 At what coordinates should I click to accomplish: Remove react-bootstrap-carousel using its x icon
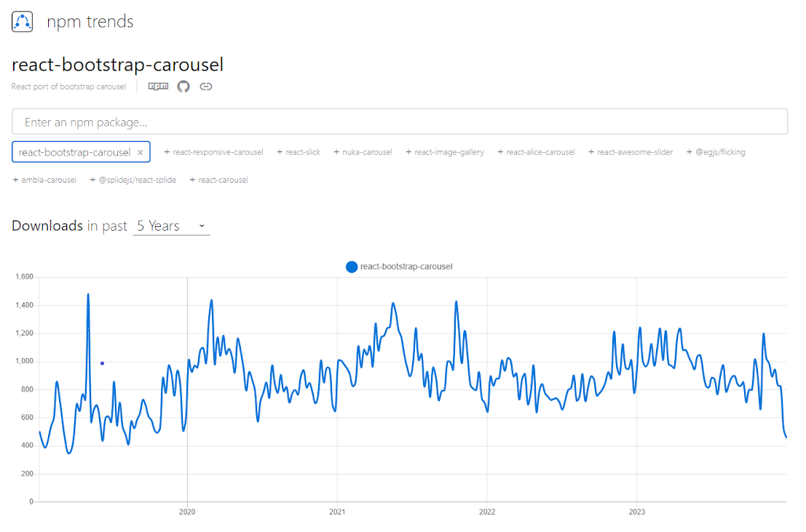coord(141,152)
